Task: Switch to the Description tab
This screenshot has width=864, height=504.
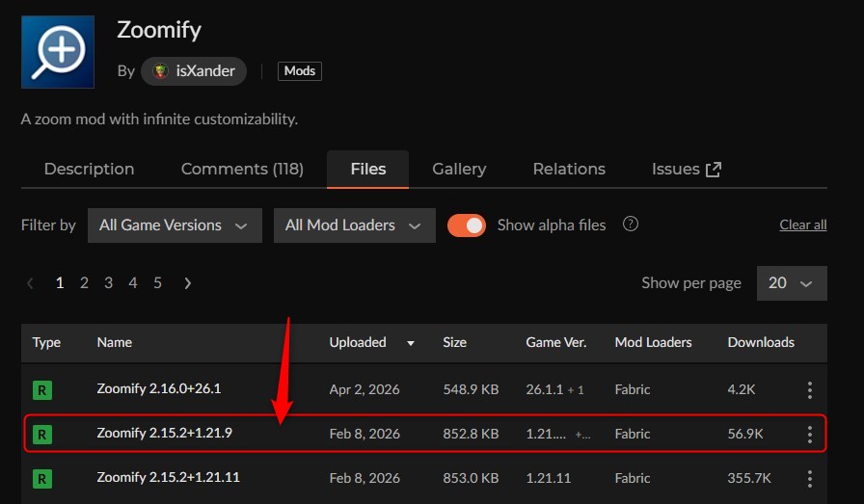Action: 89,169
